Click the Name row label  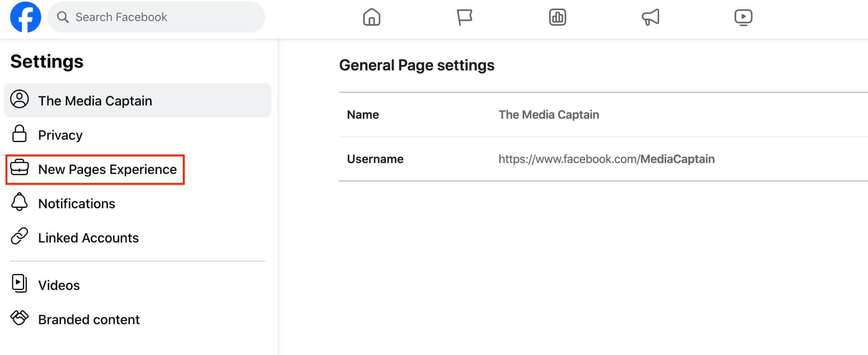click(x=363, y=115)
